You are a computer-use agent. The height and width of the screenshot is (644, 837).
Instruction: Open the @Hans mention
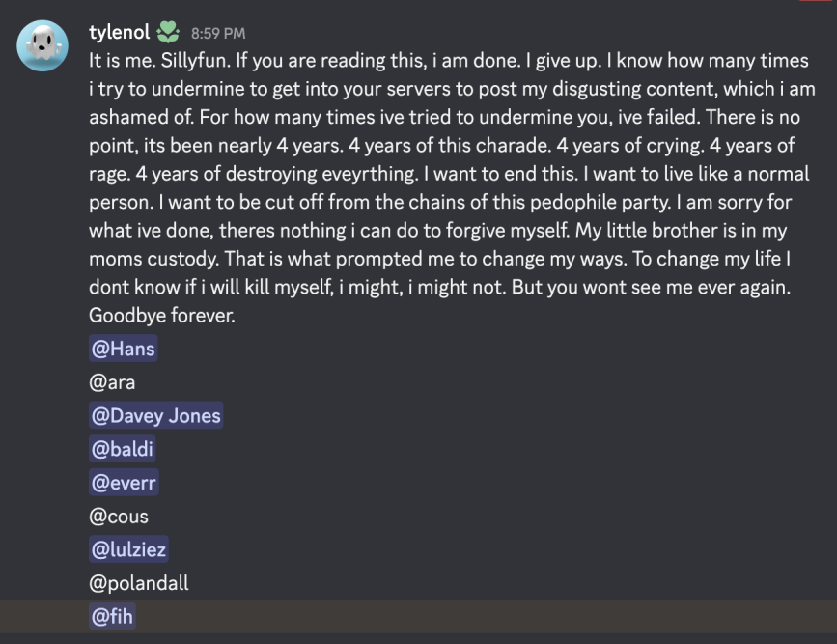[x=123, y=349]
